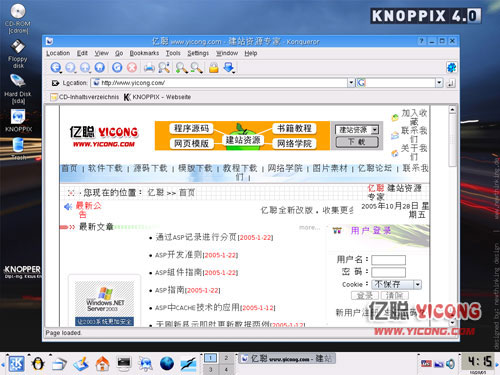Open article ASP开发准则
Screen dimensions: 500x375
click(x=179, y=255)
